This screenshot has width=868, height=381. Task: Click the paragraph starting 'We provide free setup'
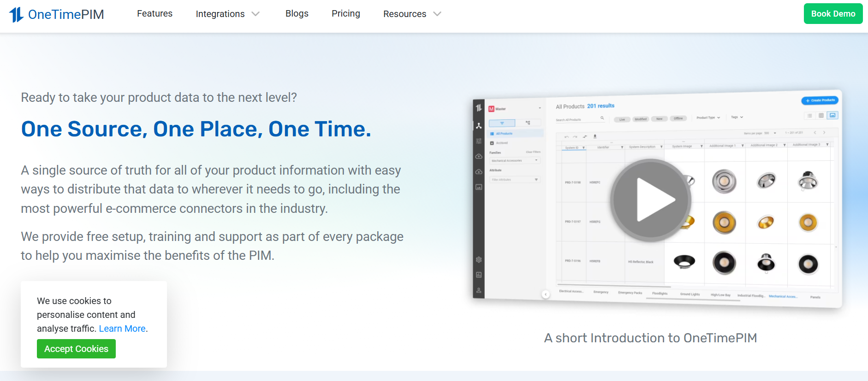click(x=212, y=246)
